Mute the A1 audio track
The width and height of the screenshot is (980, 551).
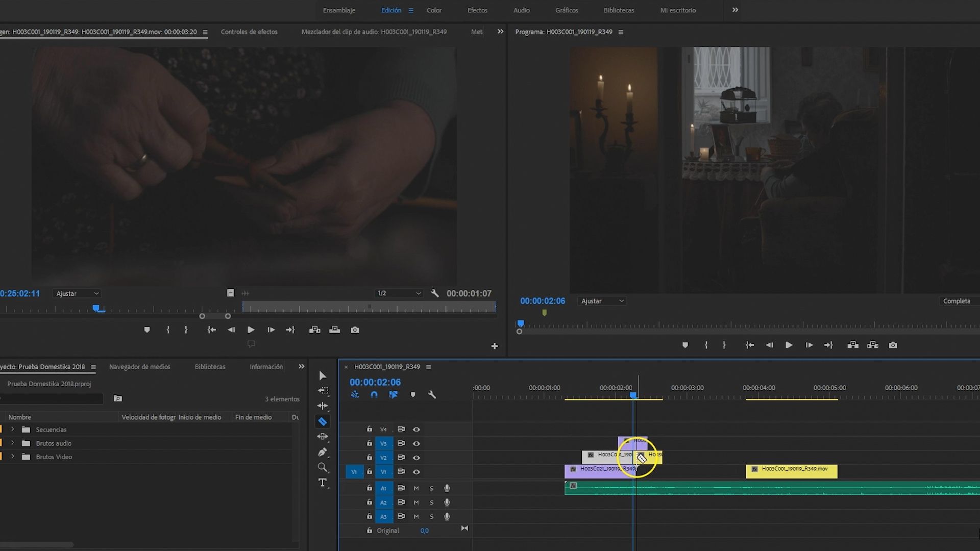pyautogui.click(x=416, y=488)
